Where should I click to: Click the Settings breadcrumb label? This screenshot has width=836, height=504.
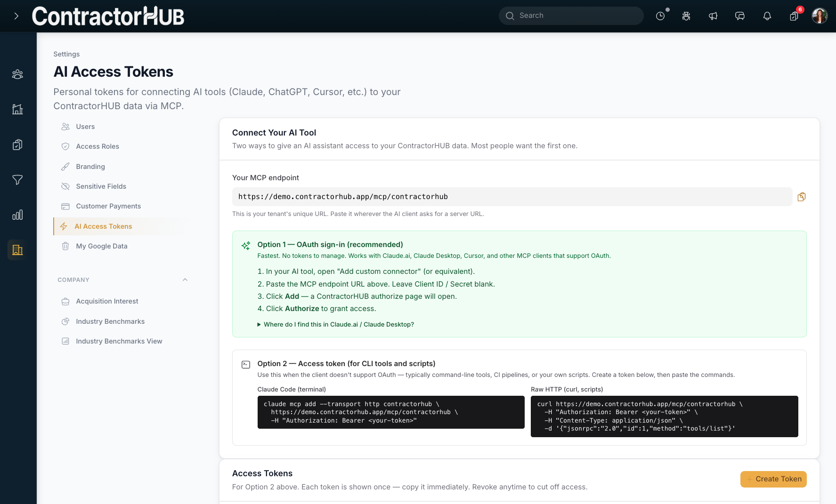point(66,54)
